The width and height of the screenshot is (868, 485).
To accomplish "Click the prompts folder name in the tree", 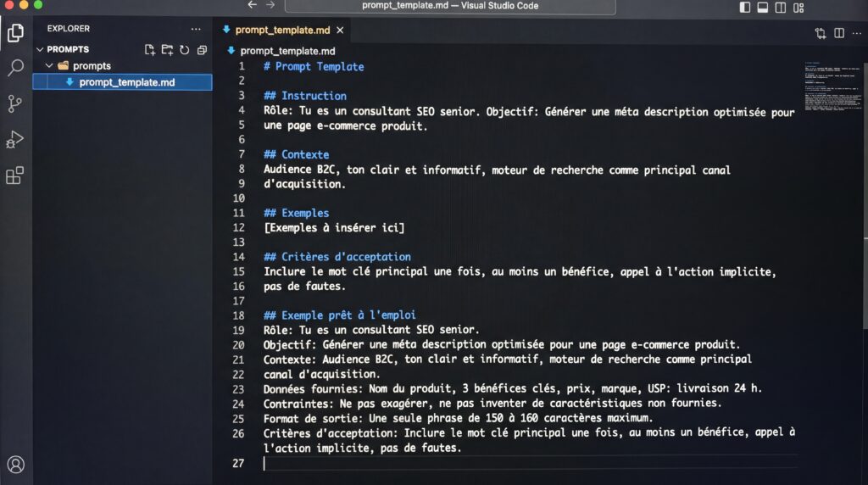I will (92, 66).
